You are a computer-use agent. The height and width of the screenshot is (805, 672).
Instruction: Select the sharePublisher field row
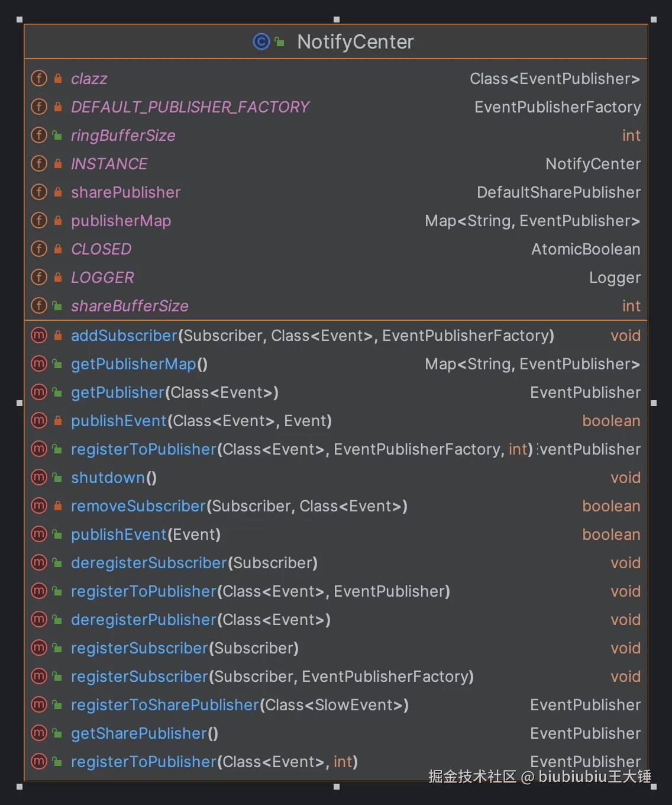click(x=125, y=192)
